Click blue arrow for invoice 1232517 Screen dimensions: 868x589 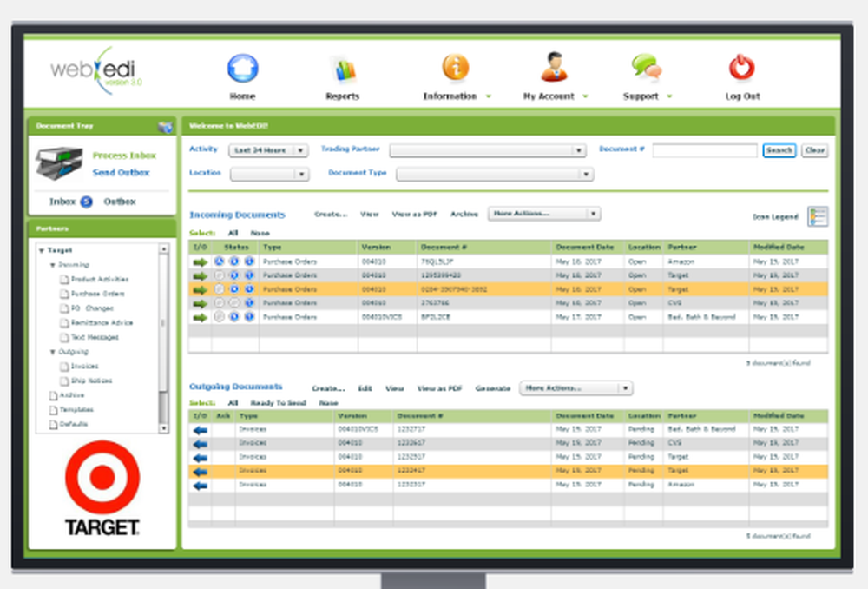pos(201,458)
